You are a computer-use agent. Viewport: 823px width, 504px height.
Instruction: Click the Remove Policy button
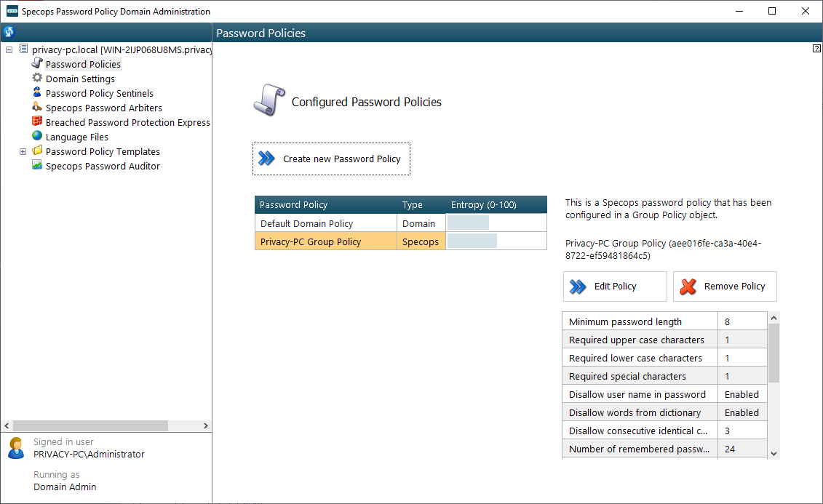click(725, 287)
